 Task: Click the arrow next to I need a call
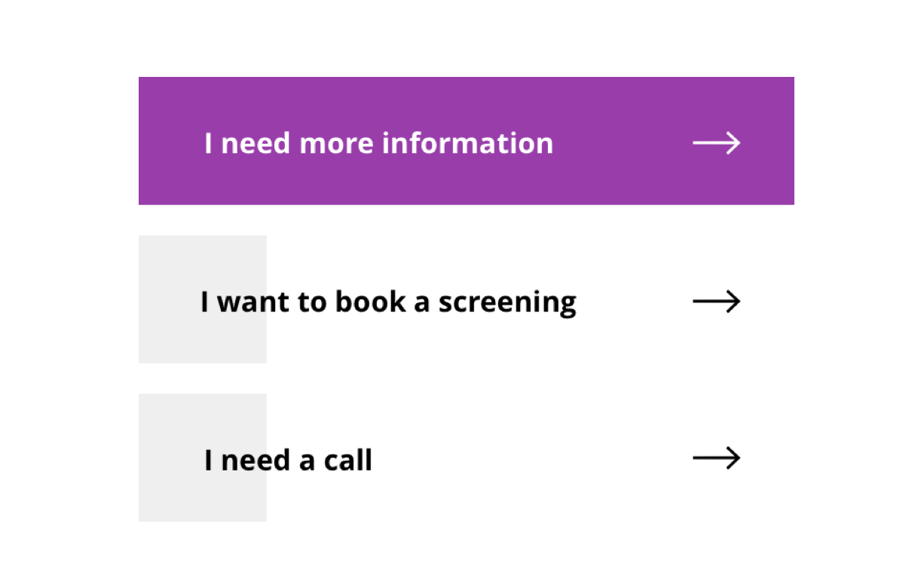716,458
